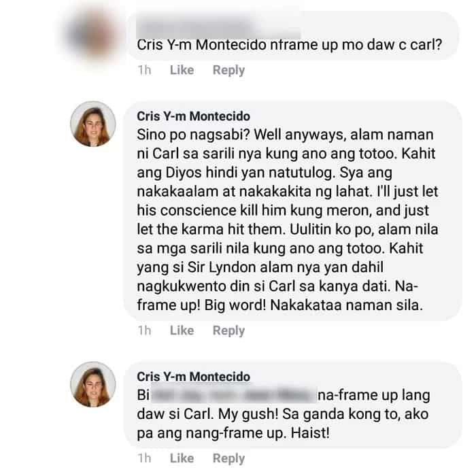Image resolution: width=476 pixels, height=476 pixels.
Task: Open Cris Y-m Montecido avatar on last comment
Action: click(x=93, y=384)
